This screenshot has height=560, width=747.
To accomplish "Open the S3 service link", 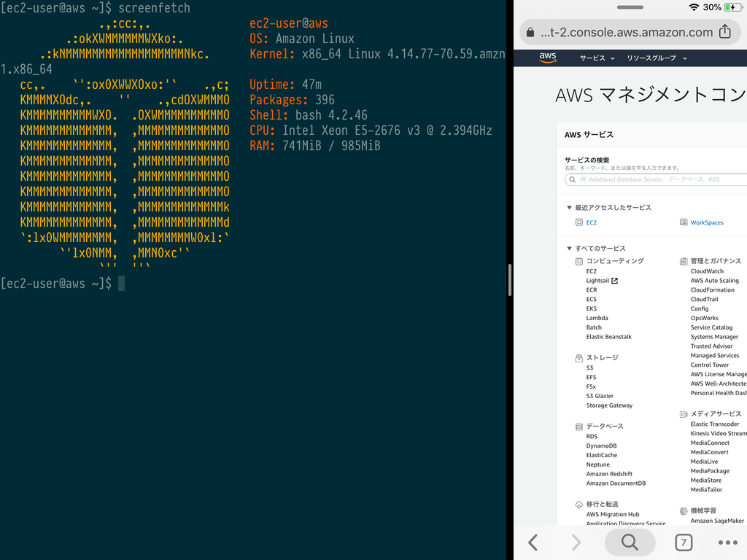I will 589,368.
